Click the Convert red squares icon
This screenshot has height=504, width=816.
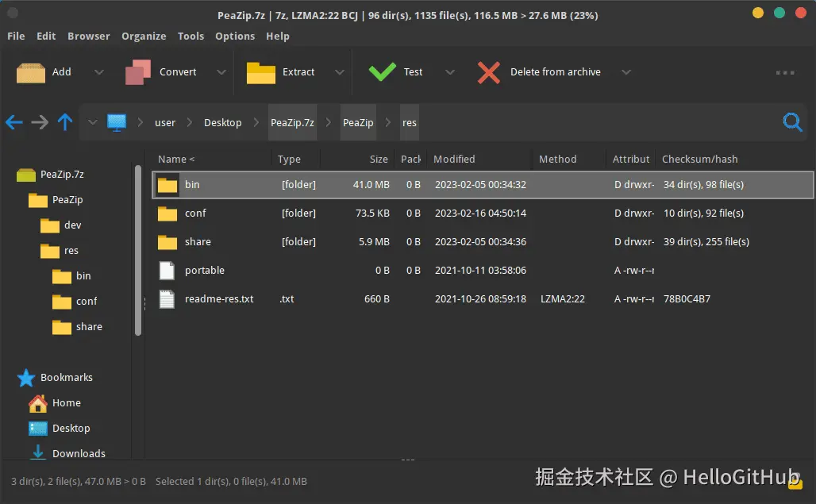138,72
